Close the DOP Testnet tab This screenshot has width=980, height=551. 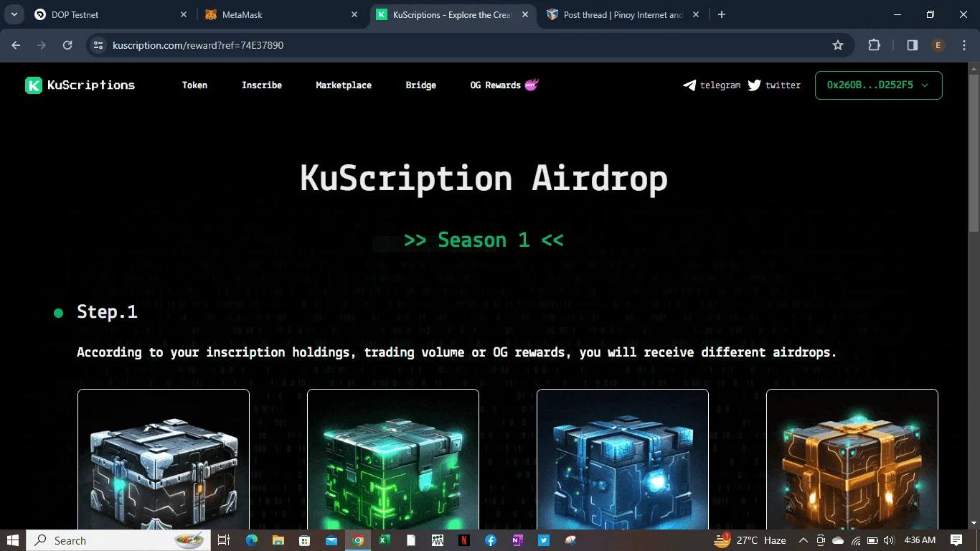(x=184, y=14)
